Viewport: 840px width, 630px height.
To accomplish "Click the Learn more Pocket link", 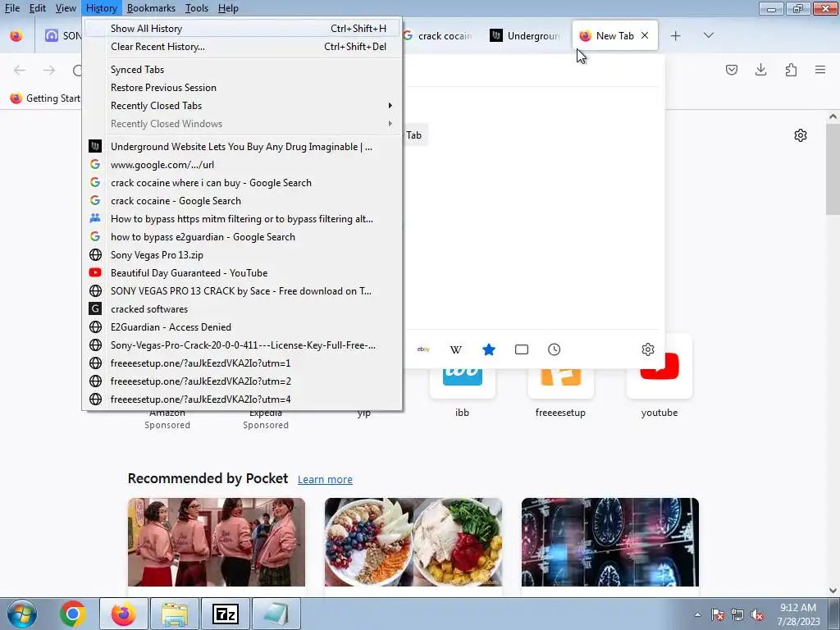I will (325, 479).
